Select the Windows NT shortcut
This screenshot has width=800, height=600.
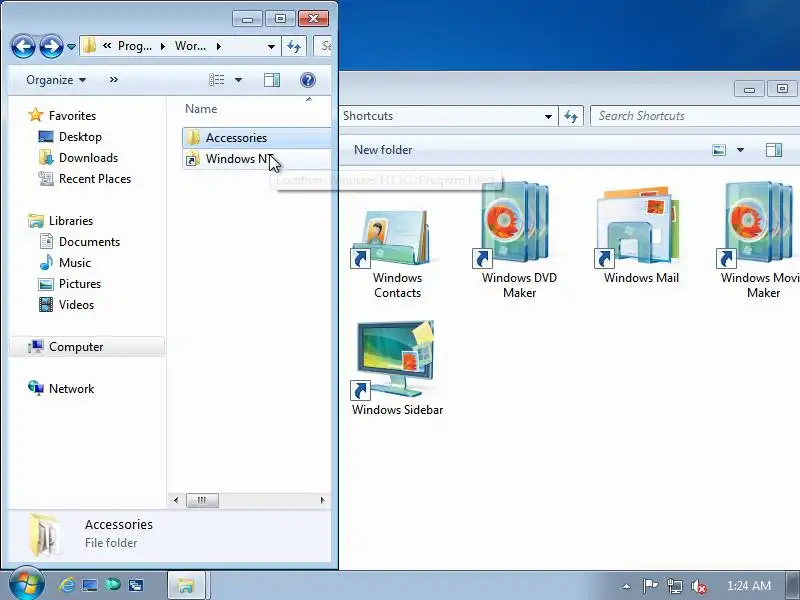(256, 159)
